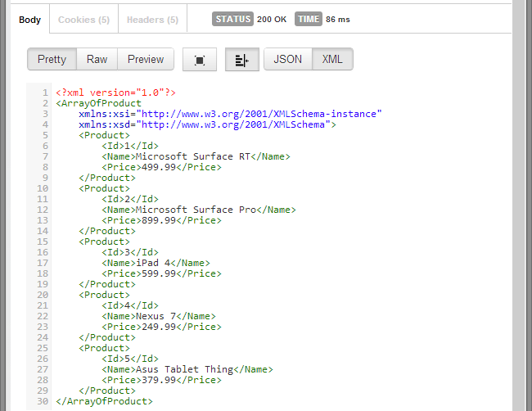Click the Id 5 element line
This screenshot has width=532, height=411.
click(130, 359)
